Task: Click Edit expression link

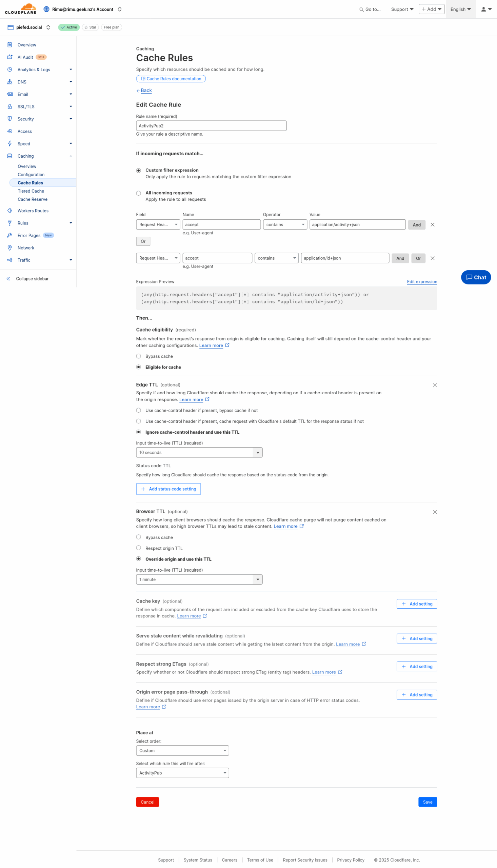Action: [x=422, y=282]
